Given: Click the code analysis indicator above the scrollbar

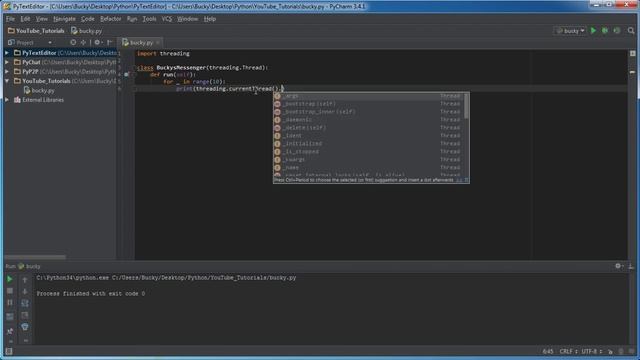Looking at the screenshot, I should tap(632, 53).
